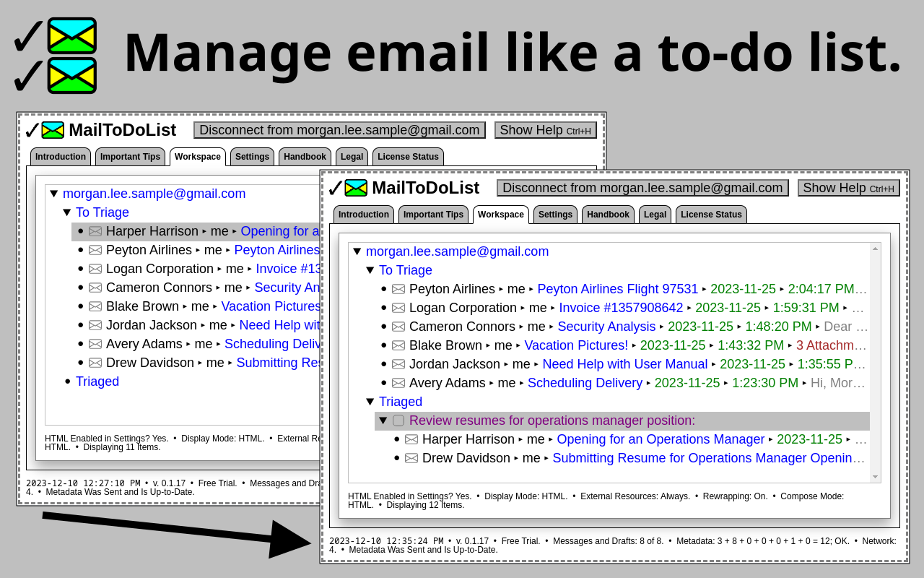
Task: Click envelope icon beside Harper Harrison in back window
Action: pyautogui.click(x=95, y=231)
